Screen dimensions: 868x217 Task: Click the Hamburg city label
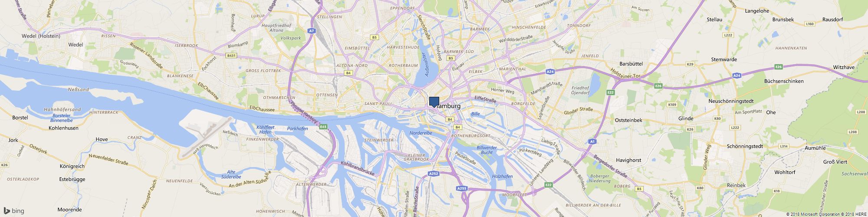click(447, 106)
